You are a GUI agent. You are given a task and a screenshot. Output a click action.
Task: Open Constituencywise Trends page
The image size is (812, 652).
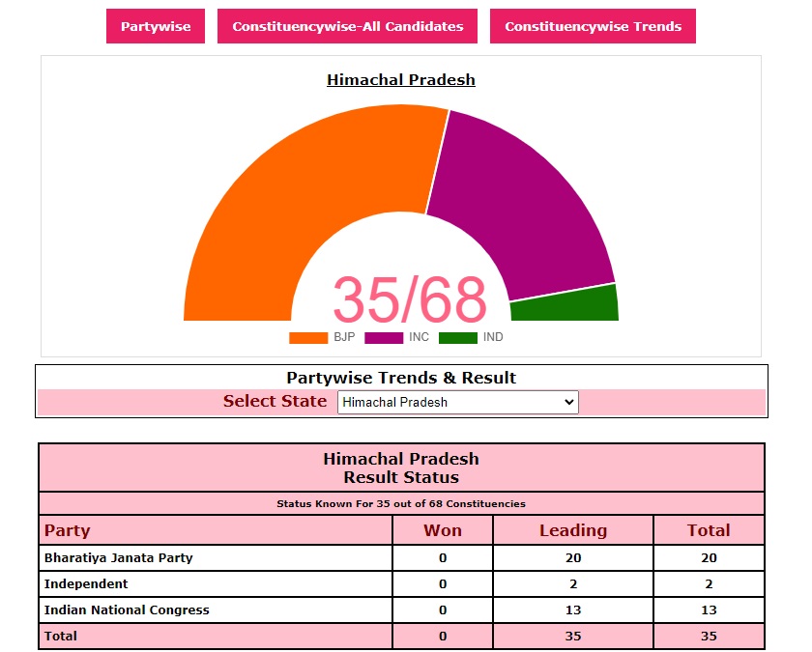pos(593,27)
